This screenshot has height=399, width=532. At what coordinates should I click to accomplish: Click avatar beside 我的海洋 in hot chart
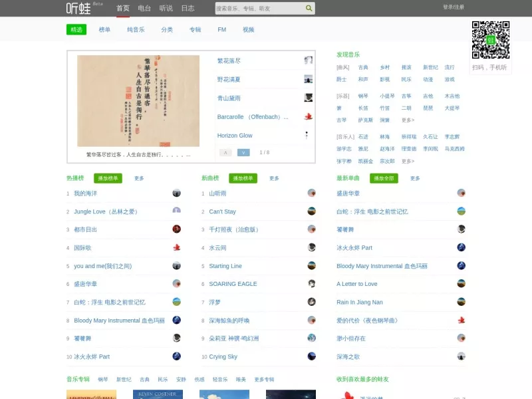176,193
